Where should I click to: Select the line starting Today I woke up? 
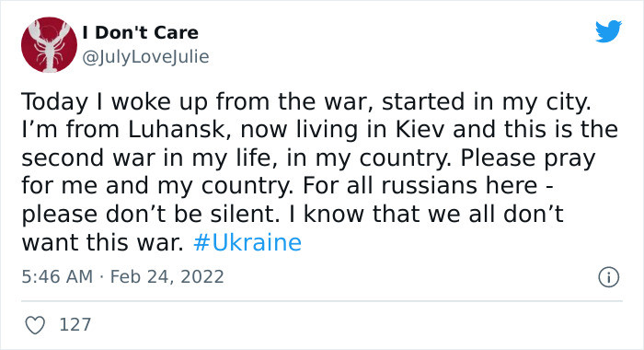coord(306,102)
